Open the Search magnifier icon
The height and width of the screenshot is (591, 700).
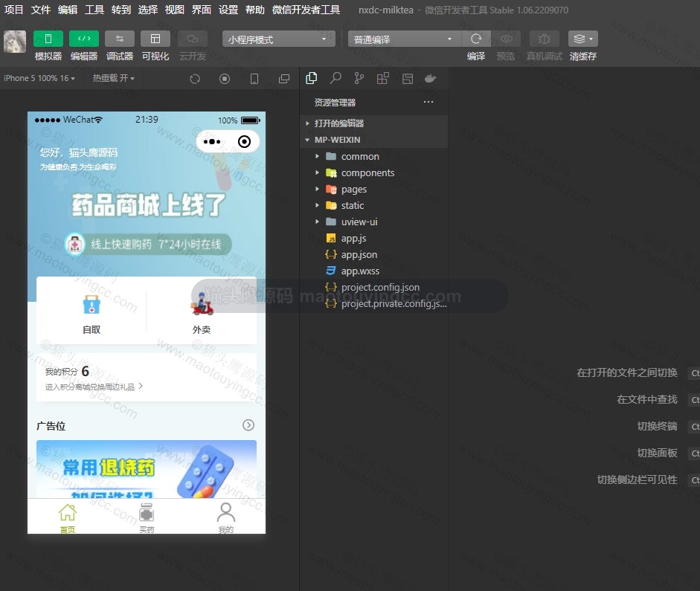[x=335, y=79]
